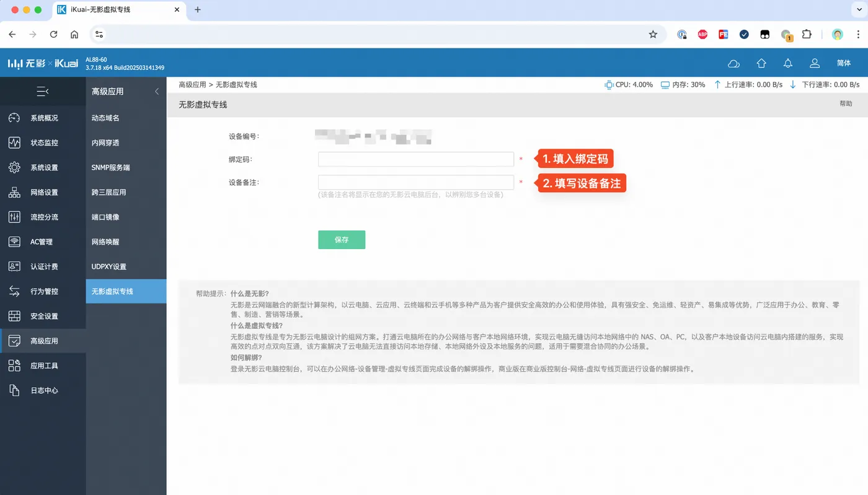Screen dimensions: 868x495
Task: View site information icon in address bar
Action: pos(99,35)
